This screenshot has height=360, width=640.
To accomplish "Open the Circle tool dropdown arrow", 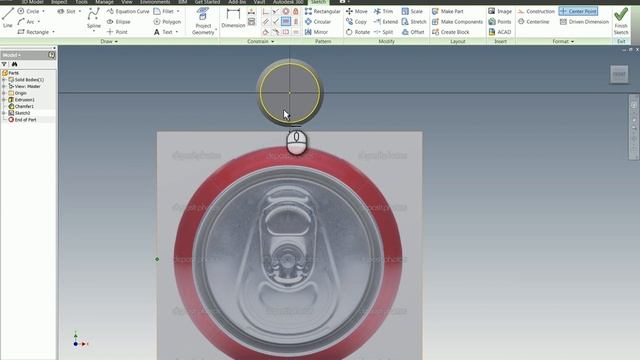I will tap(43, 11).
